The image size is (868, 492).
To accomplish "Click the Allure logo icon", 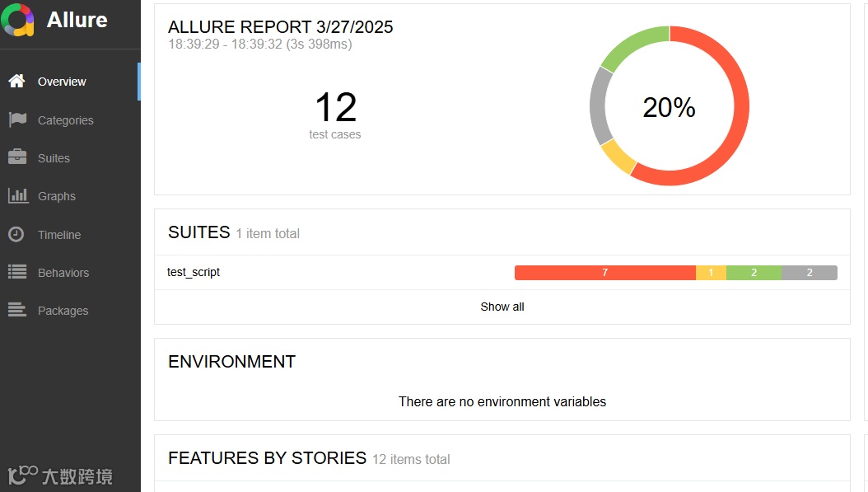I will (x=17, y=20).
